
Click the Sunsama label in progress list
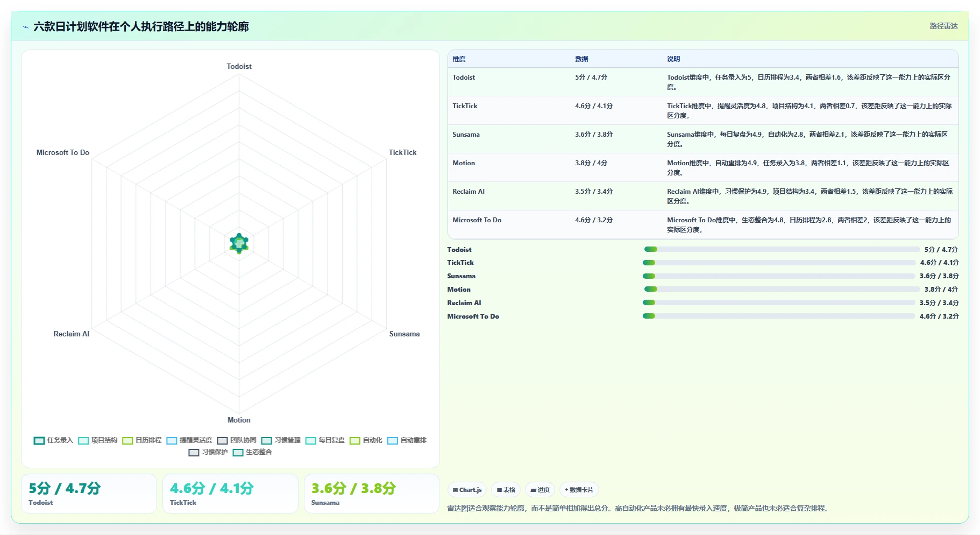tap(461, 276)
